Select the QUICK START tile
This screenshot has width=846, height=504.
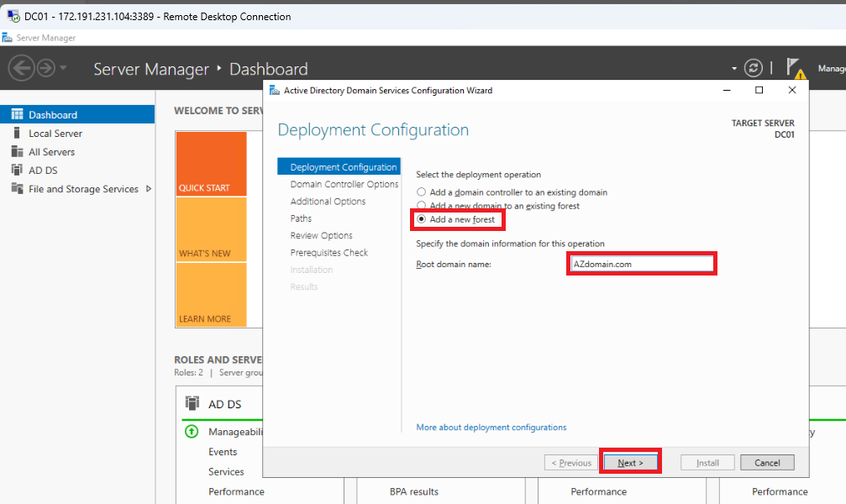coord(211,164)
